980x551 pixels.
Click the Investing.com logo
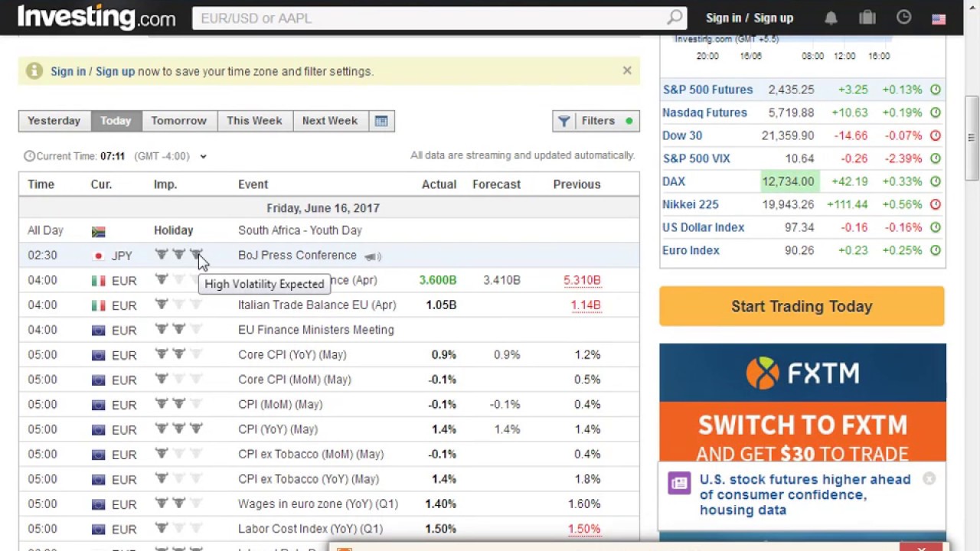(x=96, y=17)
